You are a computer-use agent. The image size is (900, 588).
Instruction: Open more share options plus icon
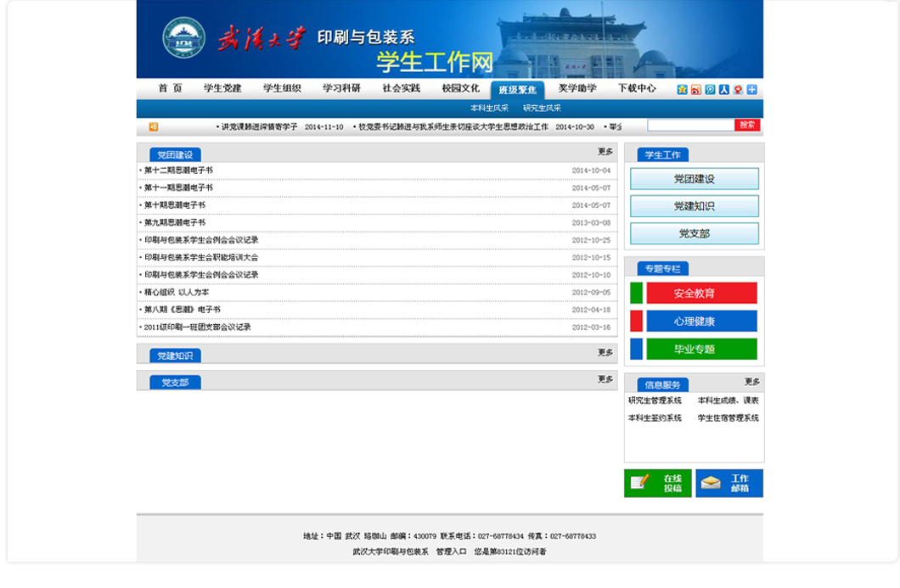[x=752, y=89]
